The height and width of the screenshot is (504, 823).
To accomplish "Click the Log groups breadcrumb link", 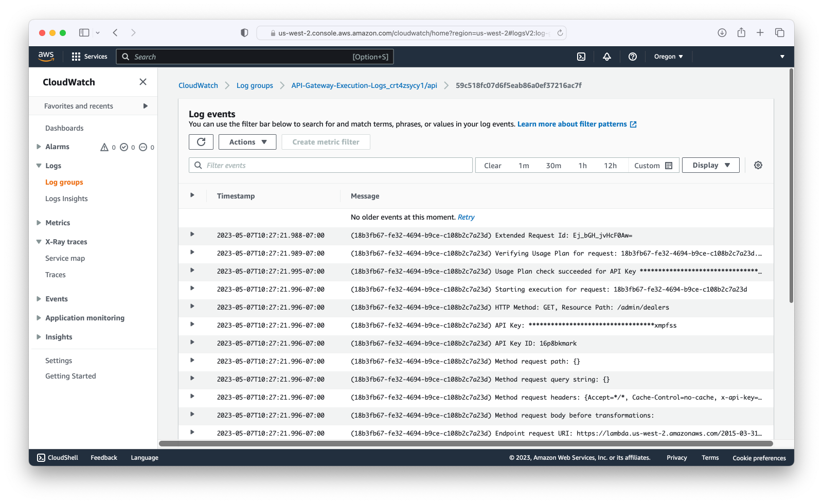I will pyautogui.click(x=255, y=85).
